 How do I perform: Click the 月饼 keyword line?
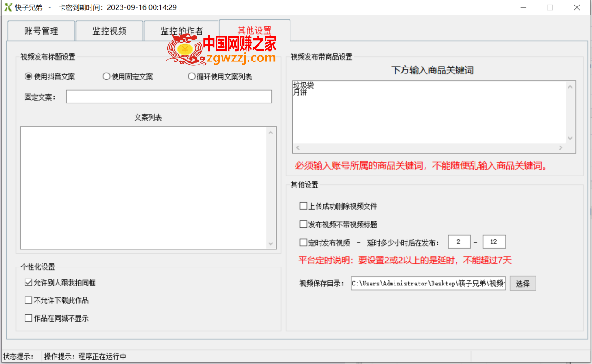(300, 92)
